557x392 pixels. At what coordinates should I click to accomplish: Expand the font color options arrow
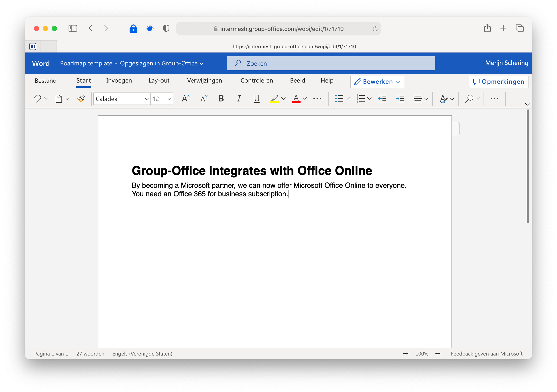305,99
